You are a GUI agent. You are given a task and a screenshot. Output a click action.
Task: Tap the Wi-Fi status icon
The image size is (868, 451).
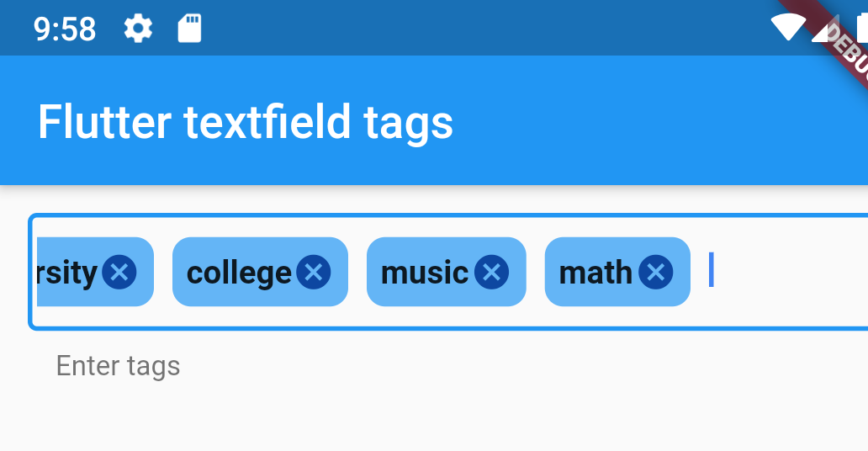(788, 27)
